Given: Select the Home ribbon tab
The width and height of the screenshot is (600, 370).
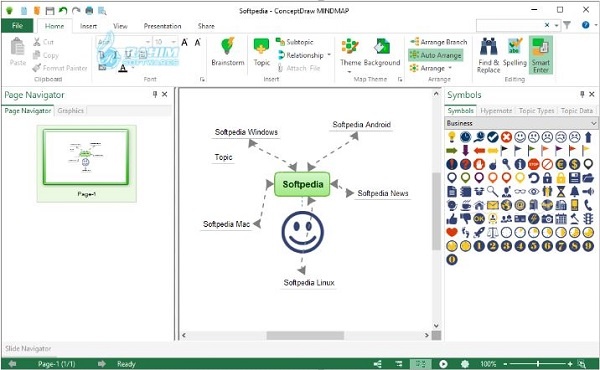Looking at the screenshot, I should click(x=54, y=26).
